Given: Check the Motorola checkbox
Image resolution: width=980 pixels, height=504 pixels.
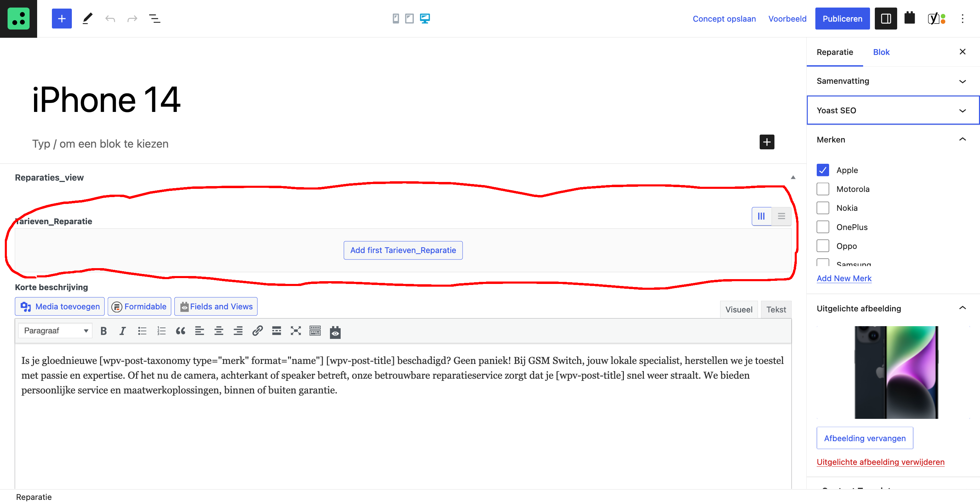Looking at the screenshot, I should tap(823, 189).
